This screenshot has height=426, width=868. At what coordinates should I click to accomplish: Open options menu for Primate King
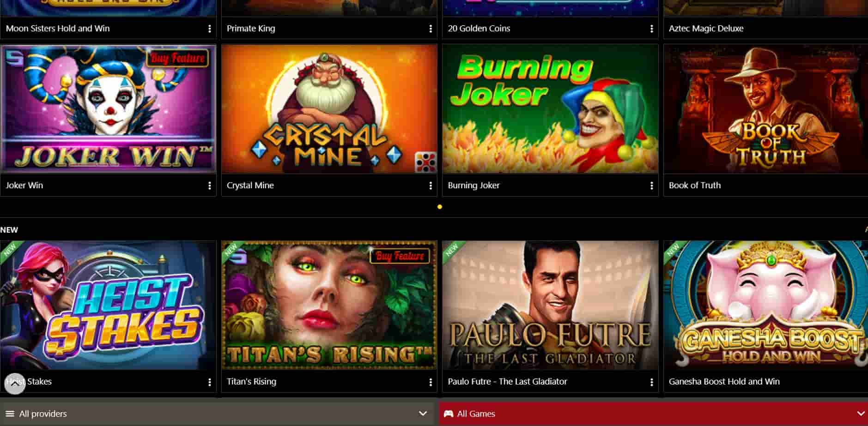pyautogui.click(x=431, y=28)
